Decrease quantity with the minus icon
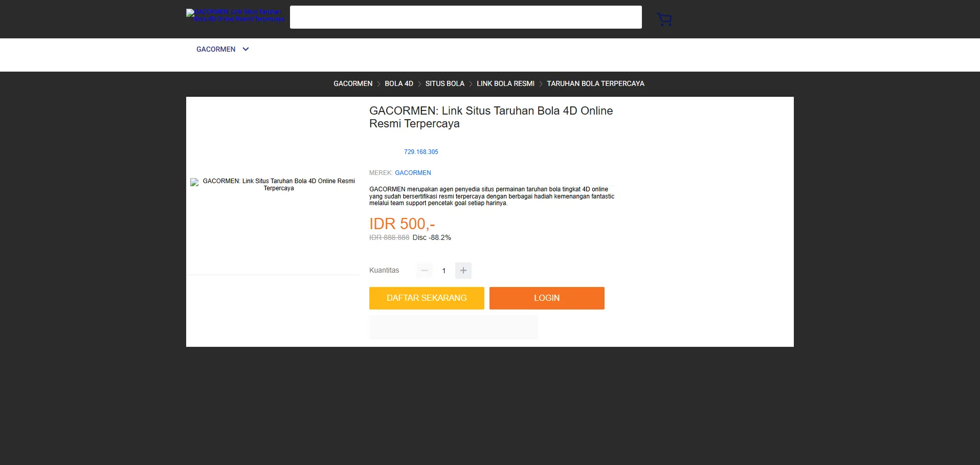 tap(424, 271)
